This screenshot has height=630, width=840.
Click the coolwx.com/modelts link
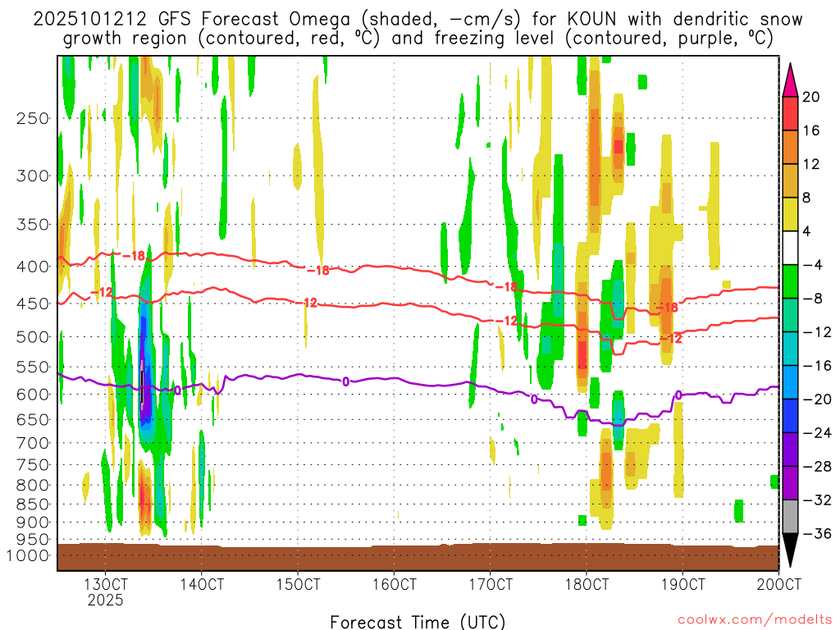[x=755, y=620]
